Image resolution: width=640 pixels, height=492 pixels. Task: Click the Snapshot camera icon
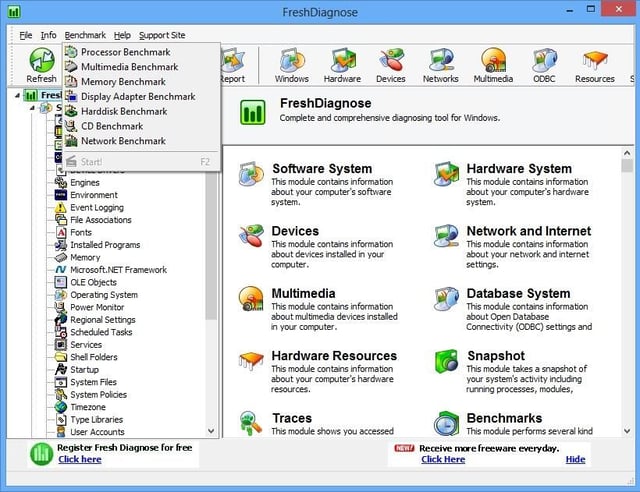(446, 361)
